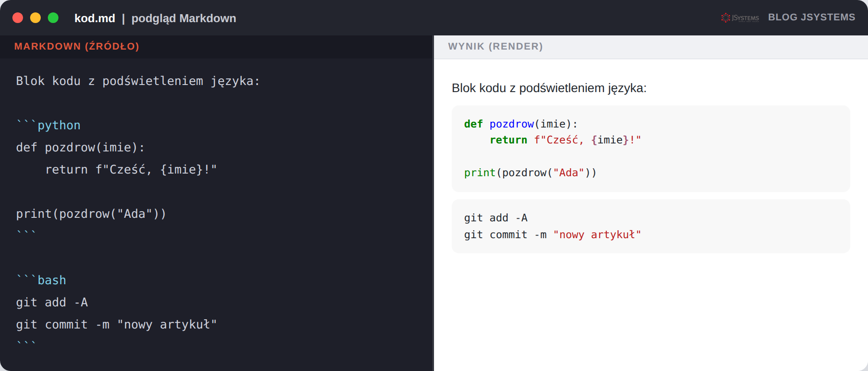Click the green maximize window dot
Screen dimensions: 868x371
[x=53, y=18]
